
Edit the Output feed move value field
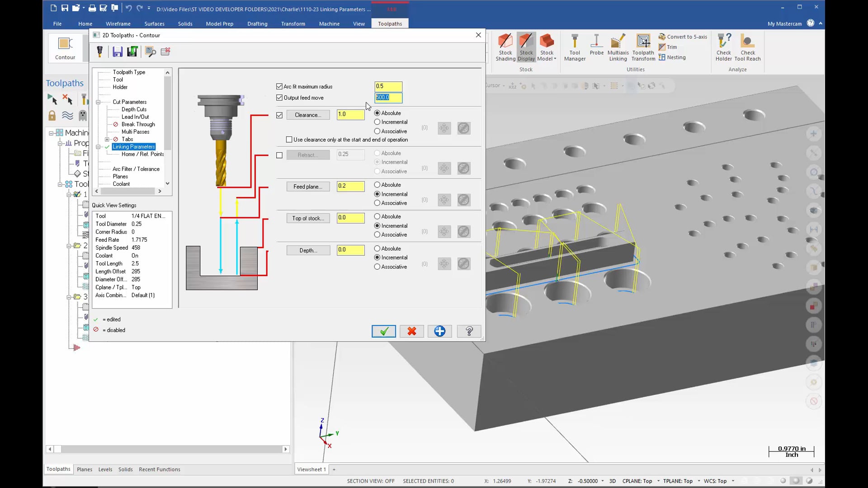[x=387, y=97]
